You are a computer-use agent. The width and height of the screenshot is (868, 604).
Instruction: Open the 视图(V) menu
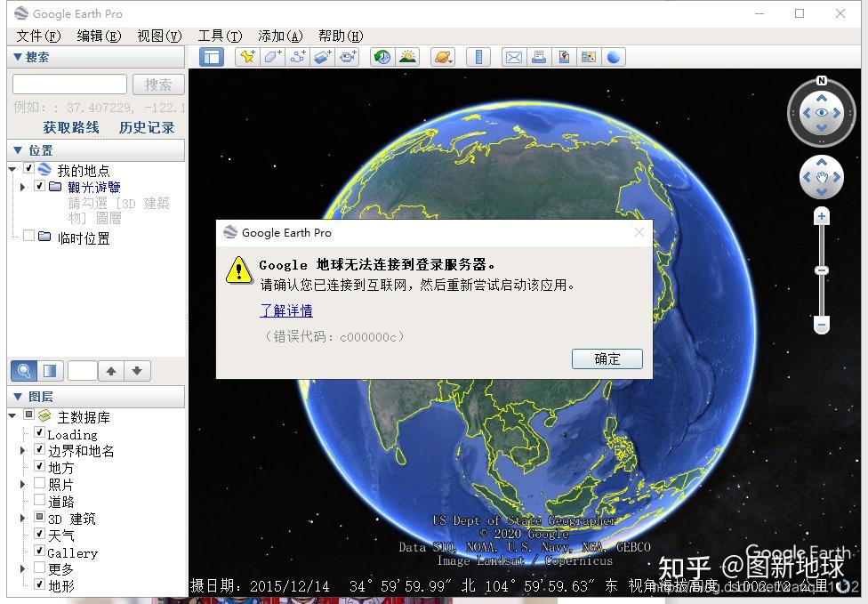pyautogui.click(x=159, y=36)
